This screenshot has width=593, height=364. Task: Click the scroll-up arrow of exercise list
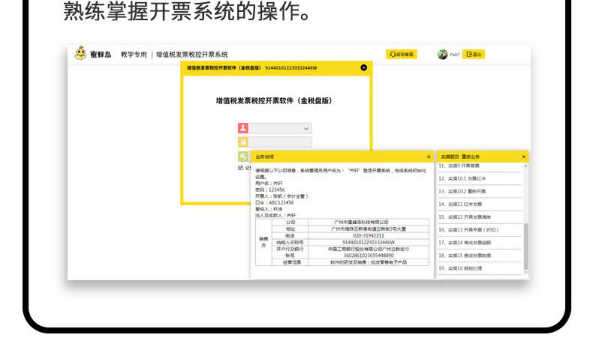[526, 166]
